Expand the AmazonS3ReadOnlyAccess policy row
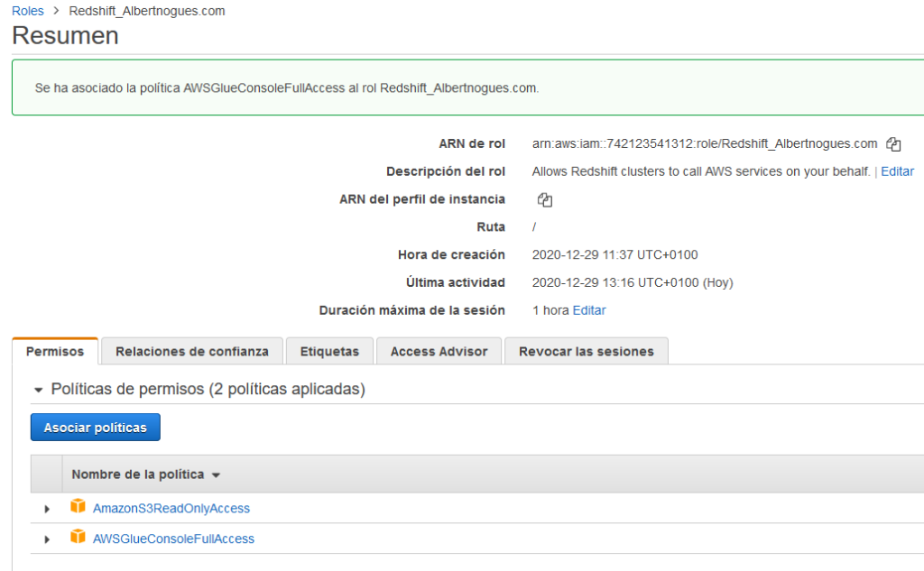The height and width of the screenshot is (571, 924). pos(47,509)
